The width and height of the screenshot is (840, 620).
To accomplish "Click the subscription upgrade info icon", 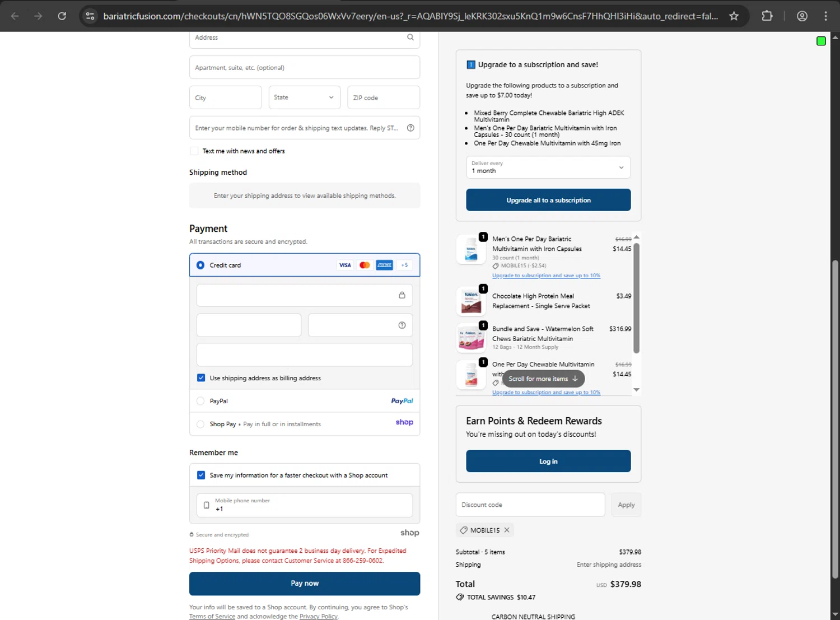I will 471,65.
